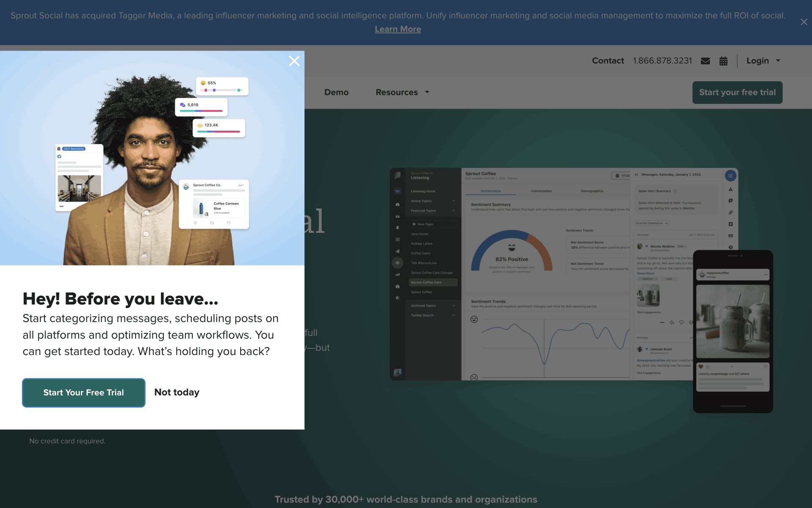
Task: Click the 2021 Recruiting post card
Action: pos(79,178)
